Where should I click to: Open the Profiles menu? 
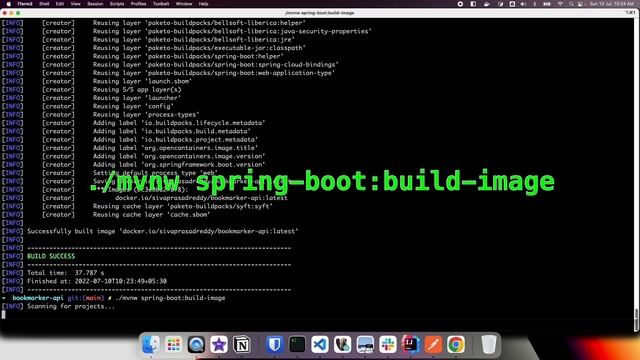(138, 4)
